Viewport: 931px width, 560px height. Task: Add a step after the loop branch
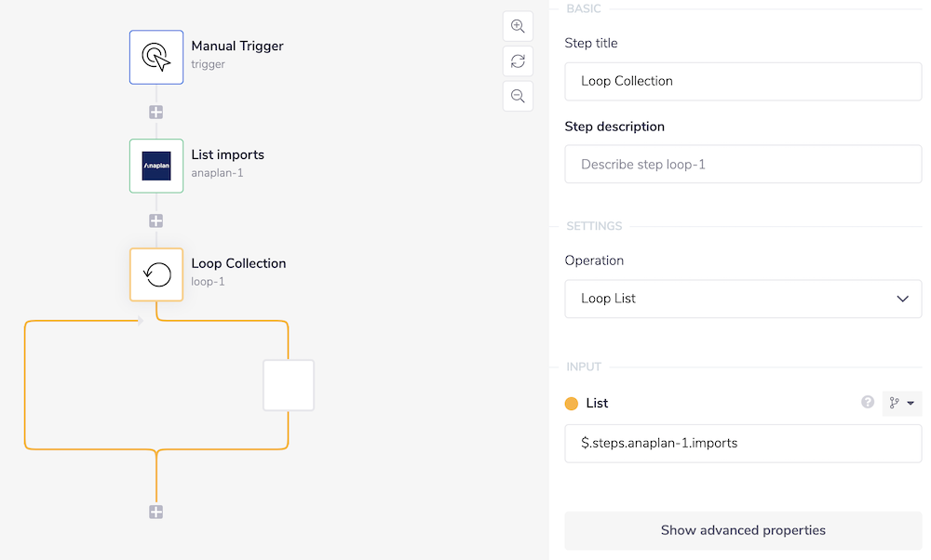pos(155,511)
